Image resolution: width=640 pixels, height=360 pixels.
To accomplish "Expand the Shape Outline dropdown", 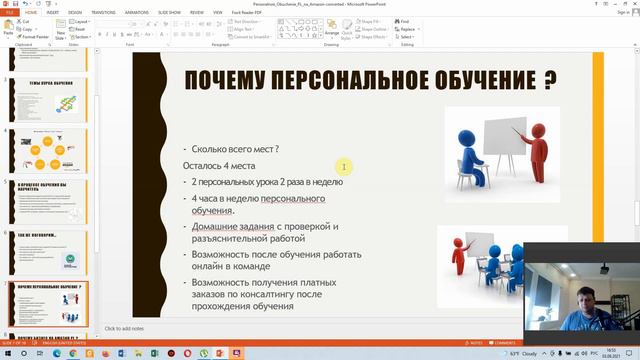I will (x=371, y=29).
